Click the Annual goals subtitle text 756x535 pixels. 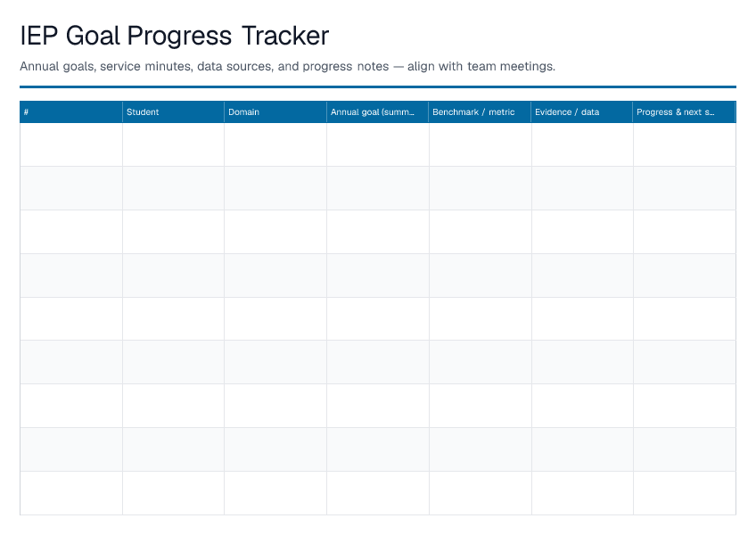pos(287,66)
